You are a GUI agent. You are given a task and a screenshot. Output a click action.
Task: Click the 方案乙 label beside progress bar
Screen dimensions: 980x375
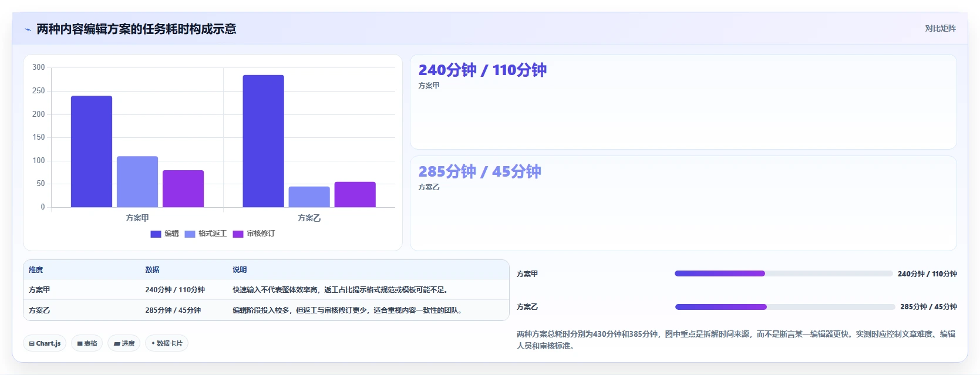click(x=527, y=307)
